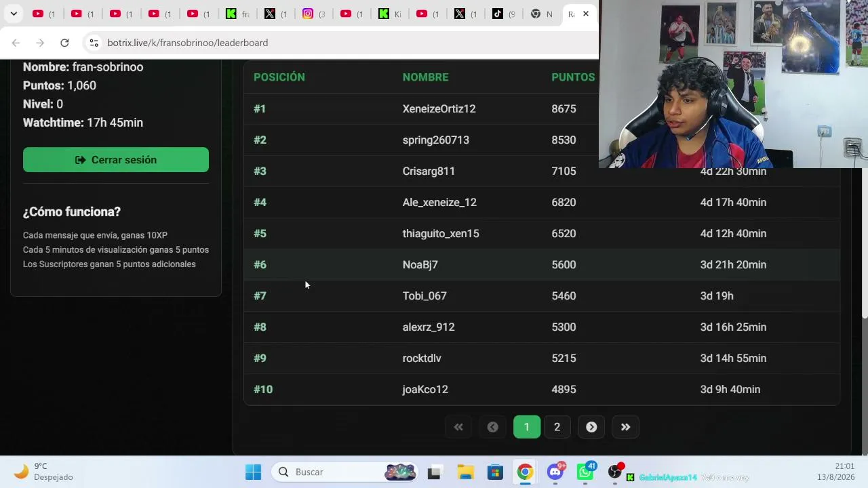
Task: Open Microsoft Store from the taskbar
Action: pos(495,472)
